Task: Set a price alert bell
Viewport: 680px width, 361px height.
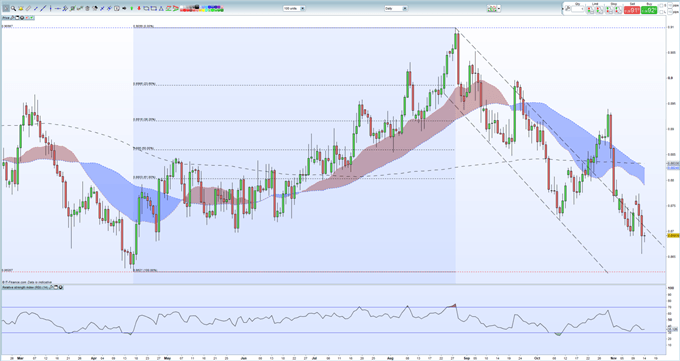Action: [x=21, y=9]
